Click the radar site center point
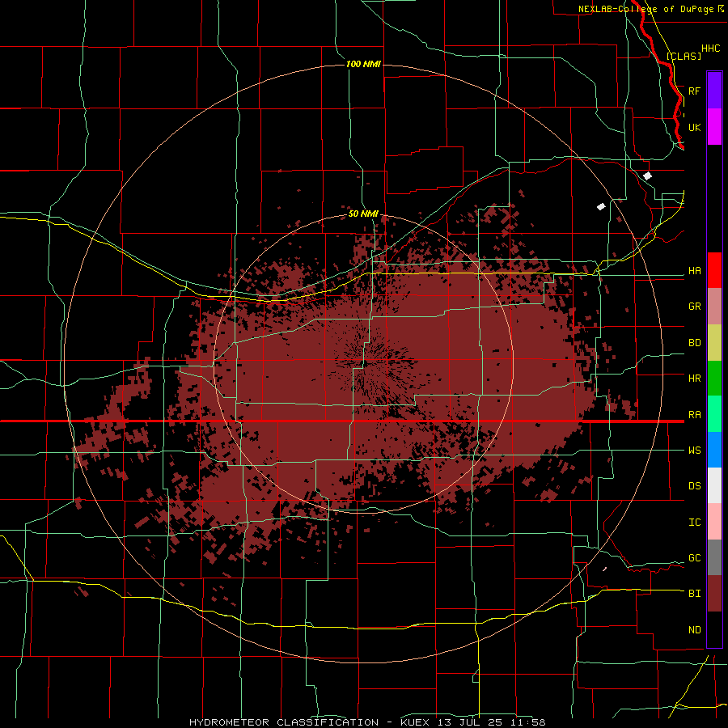This screenshot has width=728, height=728. (365, 363)
